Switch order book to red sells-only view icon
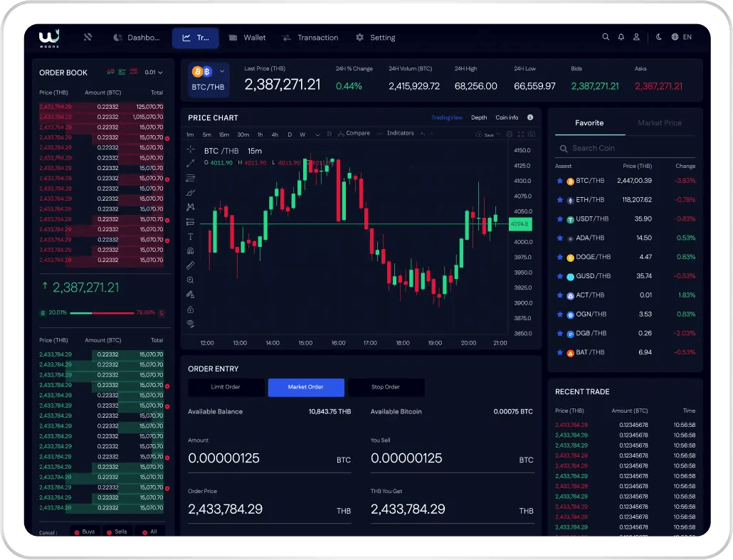This screenshot has width=733, height=560. 134,72
